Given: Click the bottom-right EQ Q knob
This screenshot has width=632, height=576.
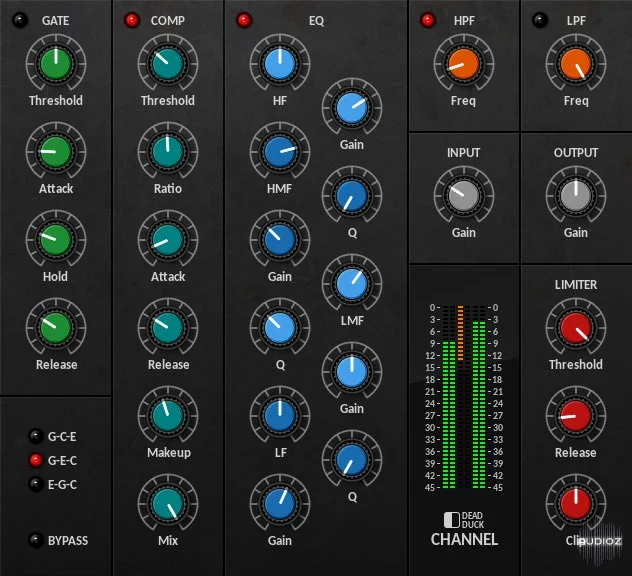Looking at the screenshot, I should pyautogui.click(x=352, y=460).
